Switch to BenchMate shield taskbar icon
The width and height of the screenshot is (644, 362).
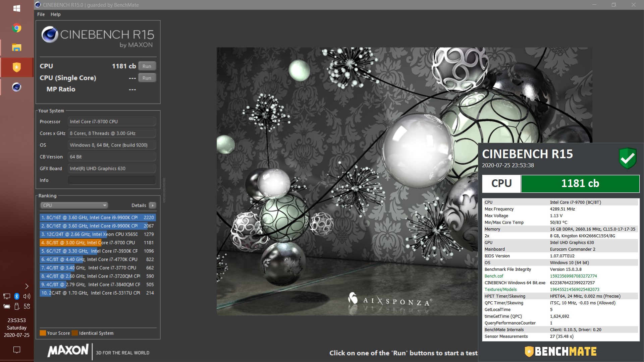17,67
